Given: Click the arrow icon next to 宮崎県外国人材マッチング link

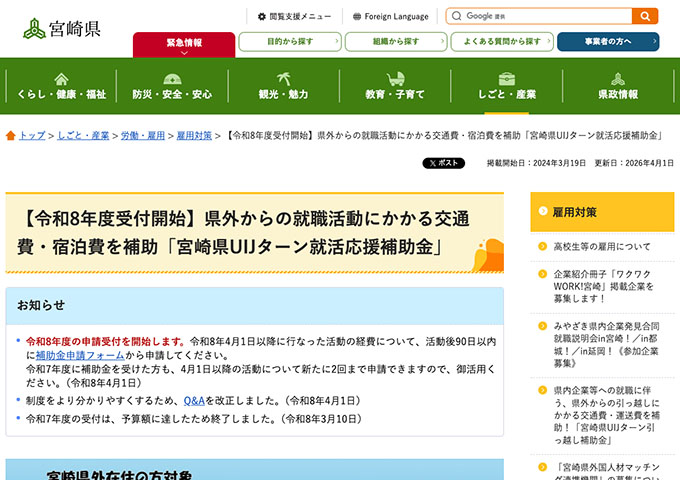Looking at the screenshot, I should (x=543, y=467).
